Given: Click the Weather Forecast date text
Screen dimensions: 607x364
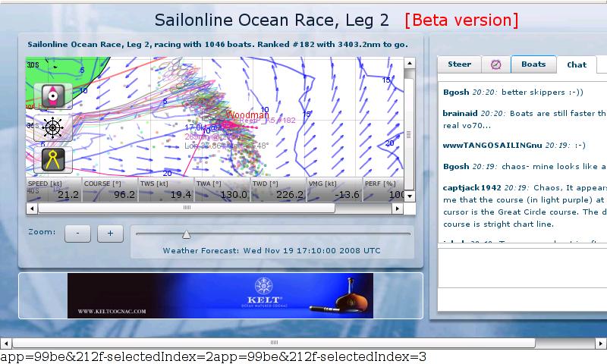Looking at the screenshot, I should (x=272, y=251).
